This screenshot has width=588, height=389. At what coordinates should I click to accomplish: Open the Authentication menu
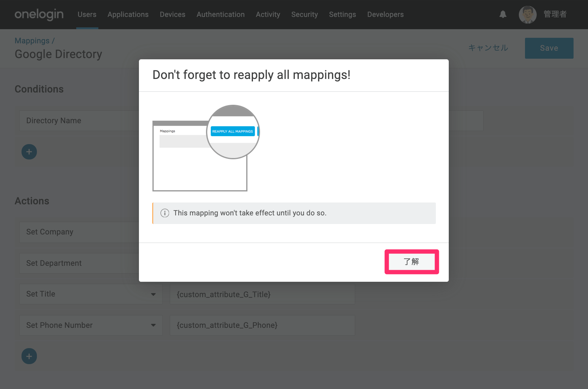(x=221, y=14)
